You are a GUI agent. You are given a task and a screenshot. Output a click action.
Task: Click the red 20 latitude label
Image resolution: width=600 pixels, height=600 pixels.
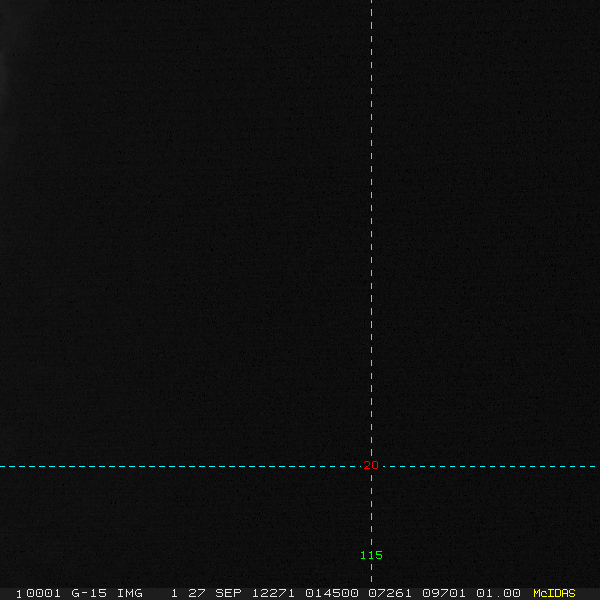[x=371, y=465]
